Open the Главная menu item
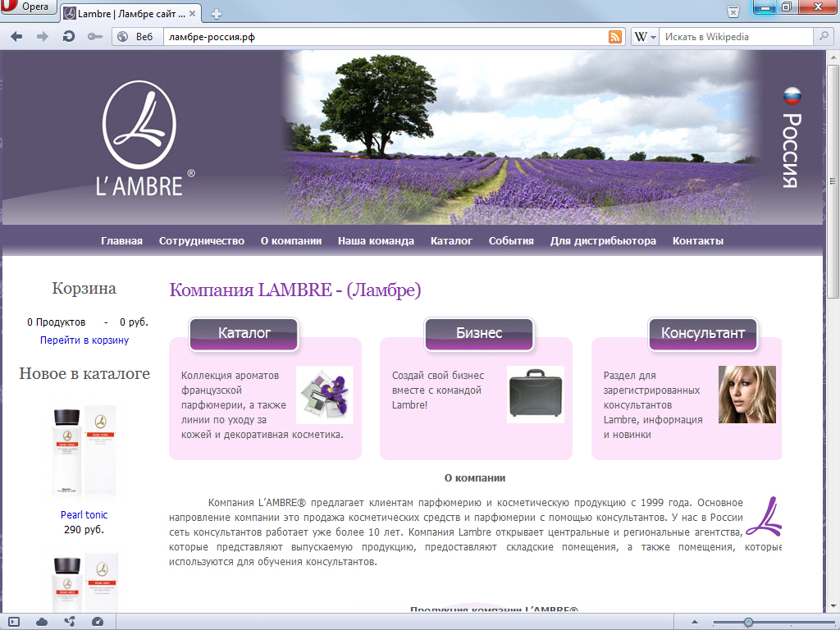The width and height of the screenshot is (840, 630). click(x=121, y=241)
